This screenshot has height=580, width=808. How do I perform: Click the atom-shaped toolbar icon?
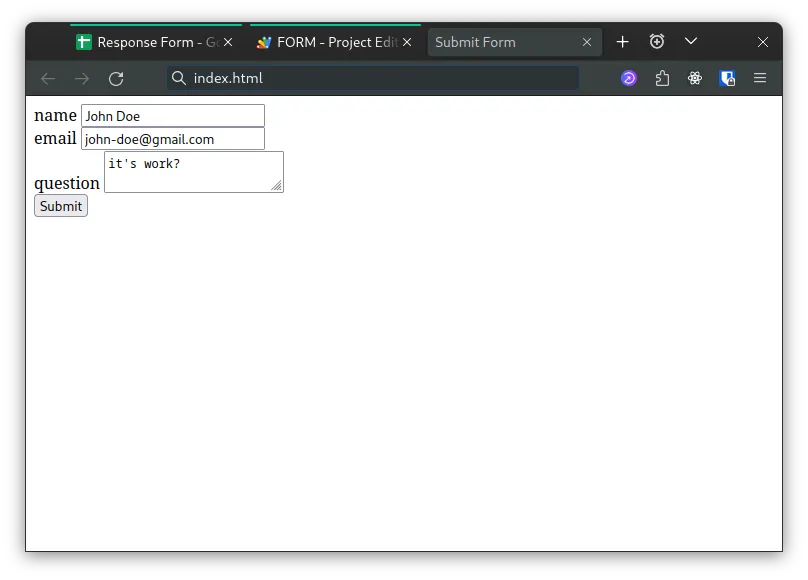[695, 78]
